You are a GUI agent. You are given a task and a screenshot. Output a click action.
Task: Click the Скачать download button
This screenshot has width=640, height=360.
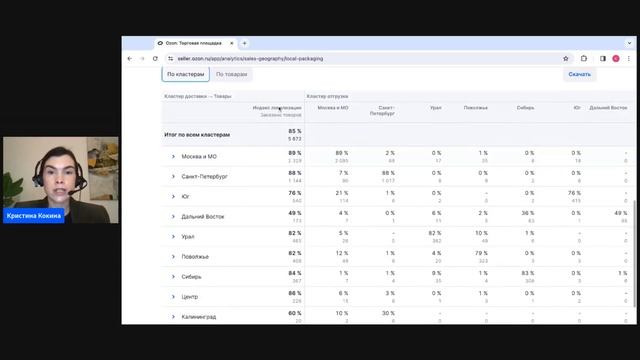(x=579, y=74)
